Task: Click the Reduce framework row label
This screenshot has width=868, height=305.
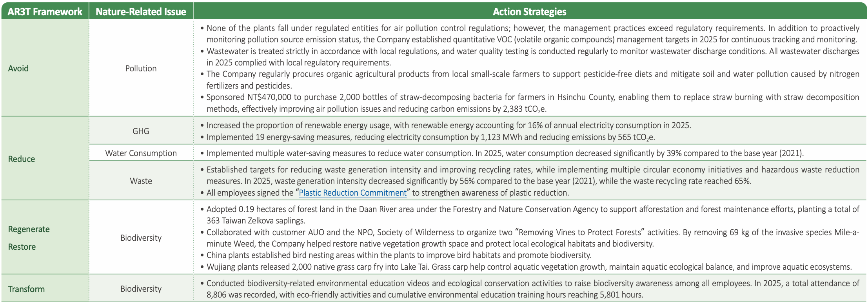Action: [x=22, y=159]
